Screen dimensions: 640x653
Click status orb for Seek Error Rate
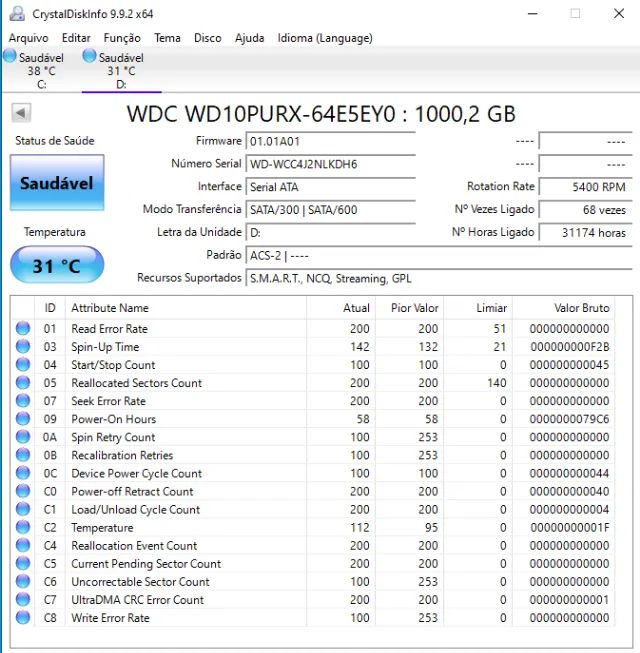tap(23, 401)
